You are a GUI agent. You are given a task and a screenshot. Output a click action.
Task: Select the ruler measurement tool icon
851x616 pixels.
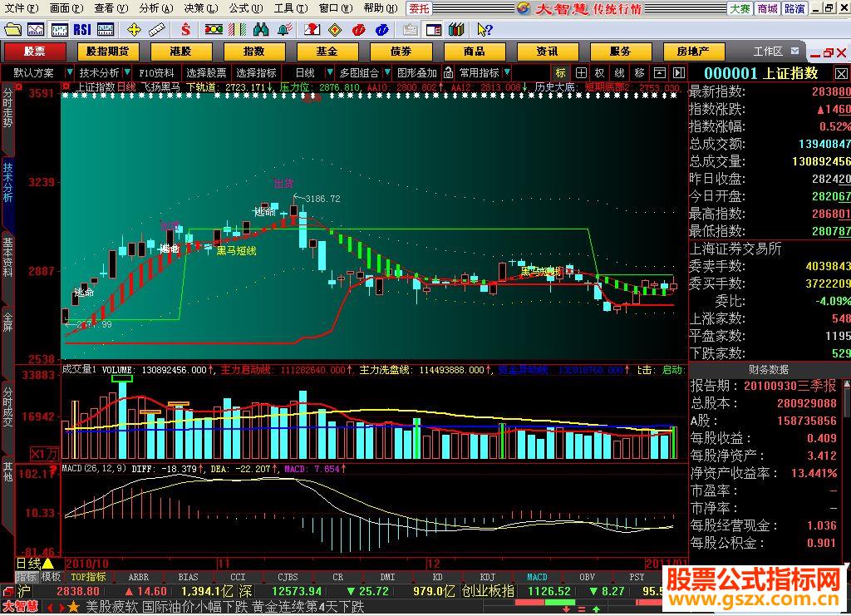click(x=157, y=29)
